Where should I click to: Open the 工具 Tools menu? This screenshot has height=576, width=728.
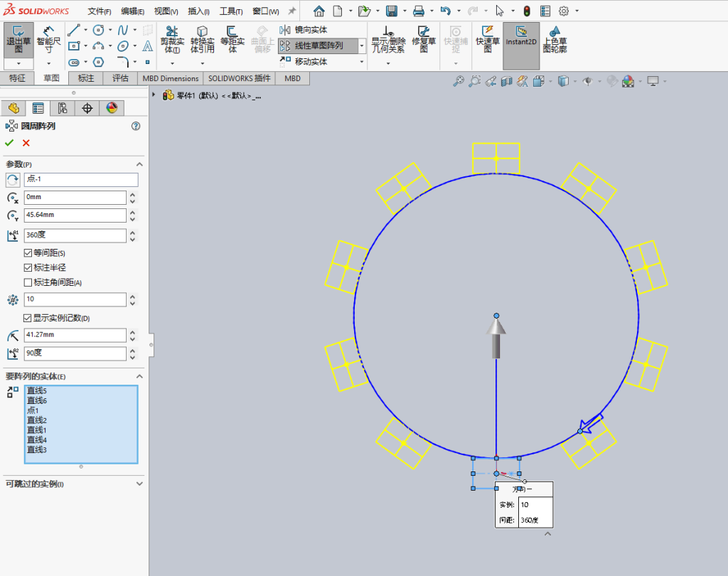pos(231,11)
